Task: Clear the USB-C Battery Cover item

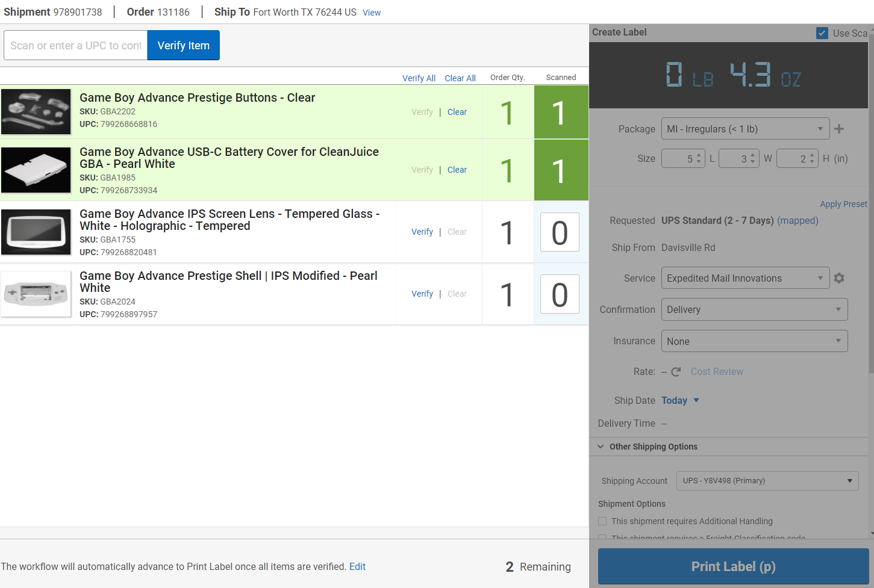Action: coord(457,170)
